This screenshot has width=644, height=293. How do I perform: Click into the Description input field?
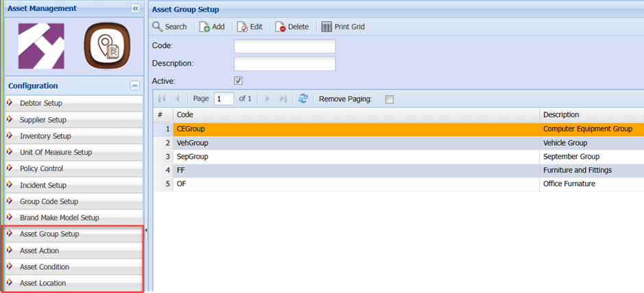coord(284,64)
